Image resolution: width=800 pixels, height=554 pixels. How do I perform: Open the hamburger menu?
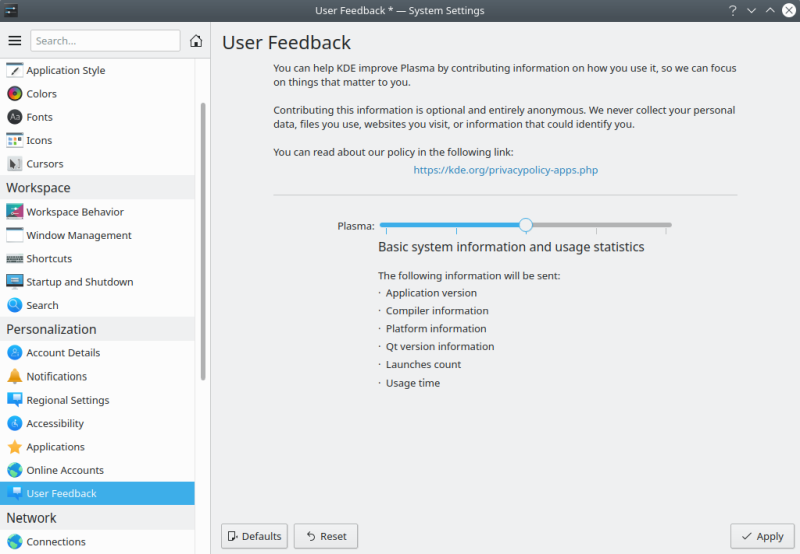15,41
